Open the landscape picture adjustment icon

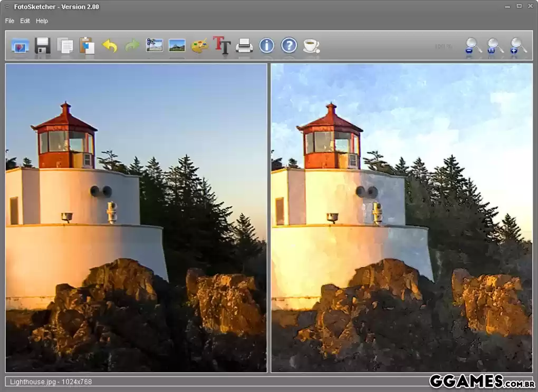click(177, 46)
